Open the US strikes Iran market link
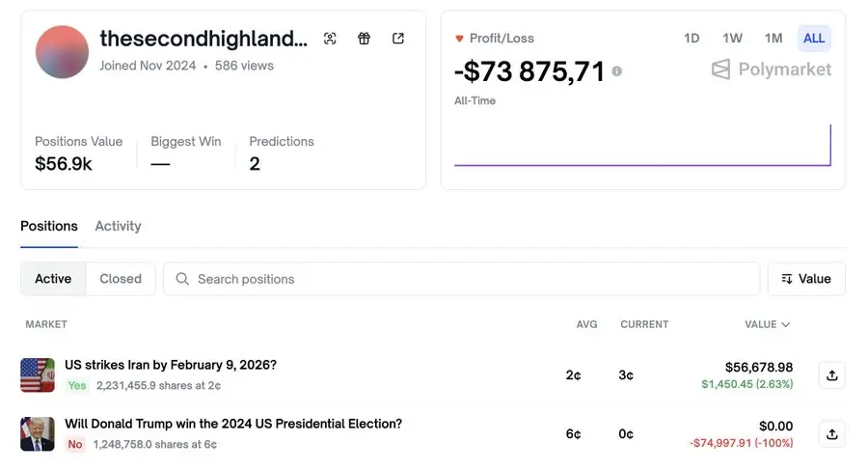Viewport: 868px width, 469px height. point(171,365)
